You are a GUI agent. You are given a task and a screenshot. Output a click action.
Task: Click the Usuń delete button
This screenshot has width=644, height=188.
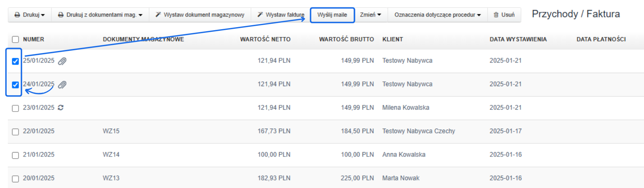coord(504,15)
